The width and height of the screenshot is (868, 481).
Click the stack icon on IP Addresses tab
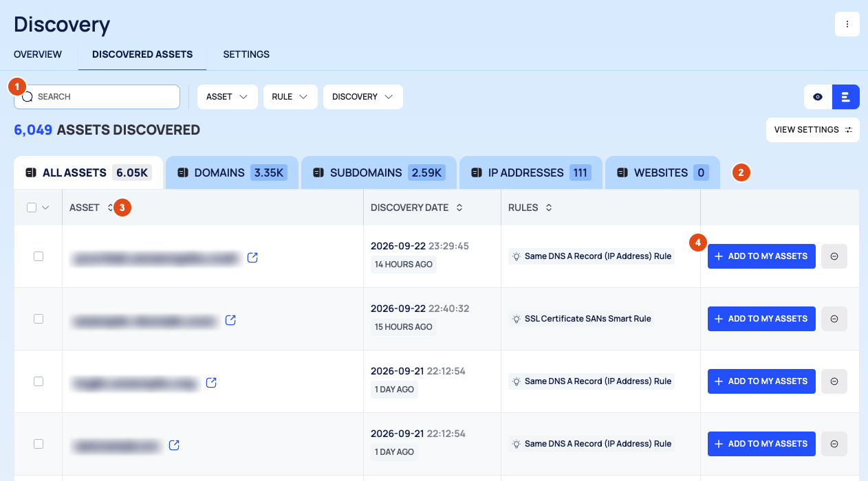click(477, 172)
